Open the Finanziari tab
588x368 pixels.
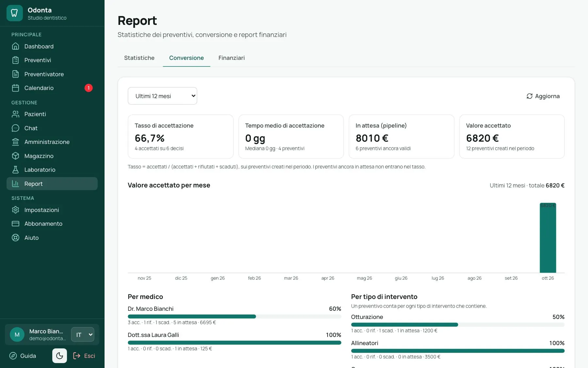point(232,58)
